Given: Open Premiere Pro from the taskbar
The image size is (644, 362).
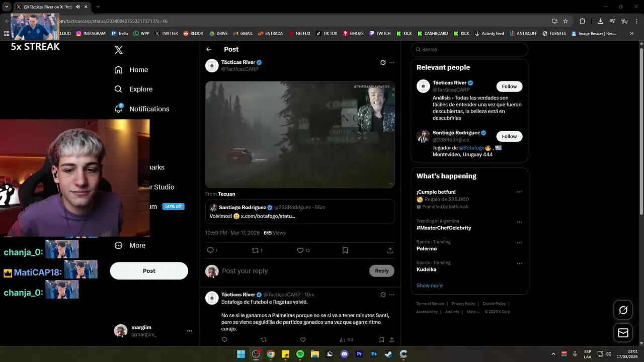Looking at the screenshot, I should (359, 354).
